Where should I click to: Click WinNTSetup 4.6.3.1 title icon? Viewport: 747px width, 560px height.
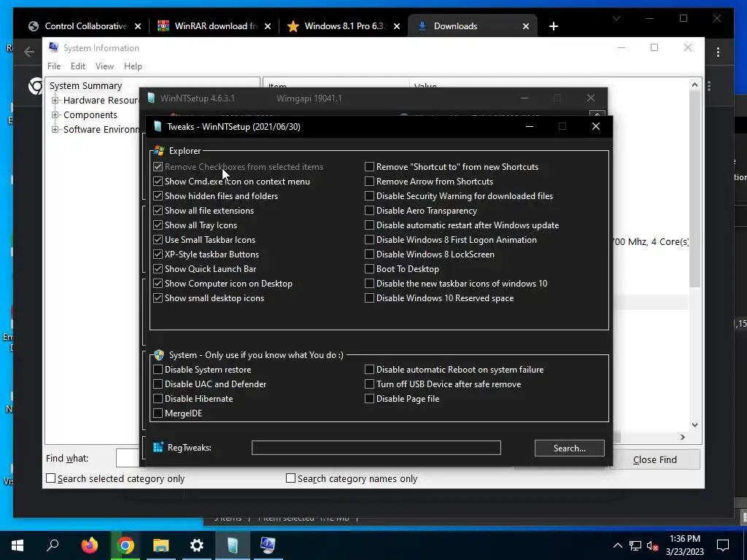click(151, 98)
